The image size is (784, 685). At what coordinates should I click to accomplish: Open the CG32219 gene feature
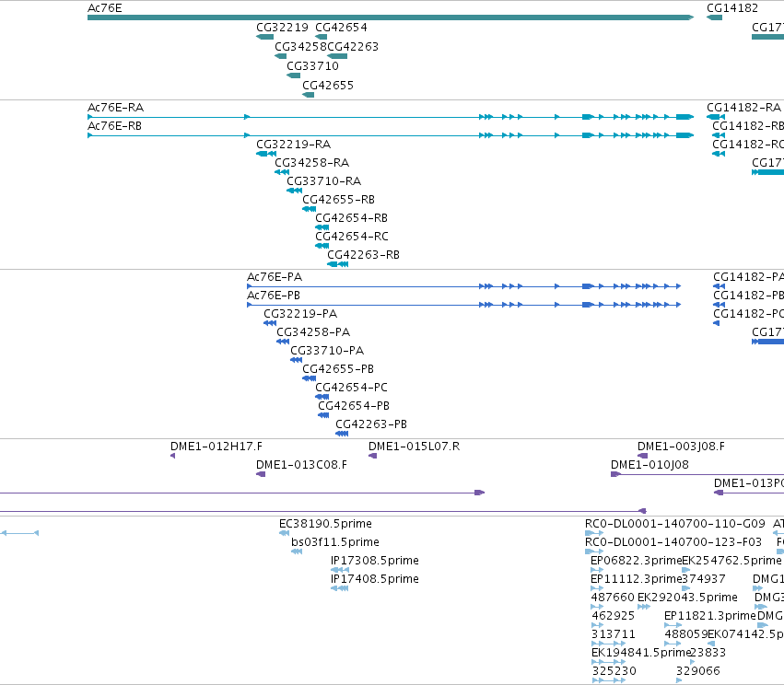[x=264, y=37]
